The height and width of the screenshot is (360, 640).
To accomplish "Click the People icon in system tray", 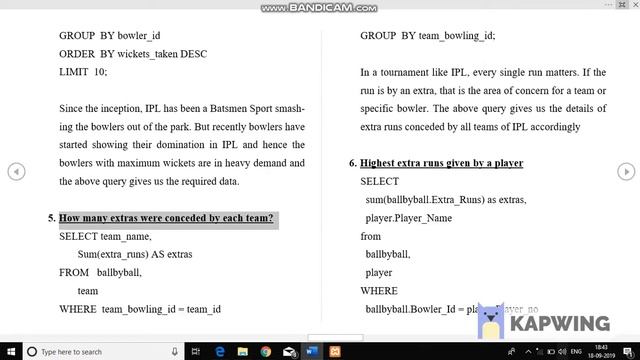I will tap(511, 351).
